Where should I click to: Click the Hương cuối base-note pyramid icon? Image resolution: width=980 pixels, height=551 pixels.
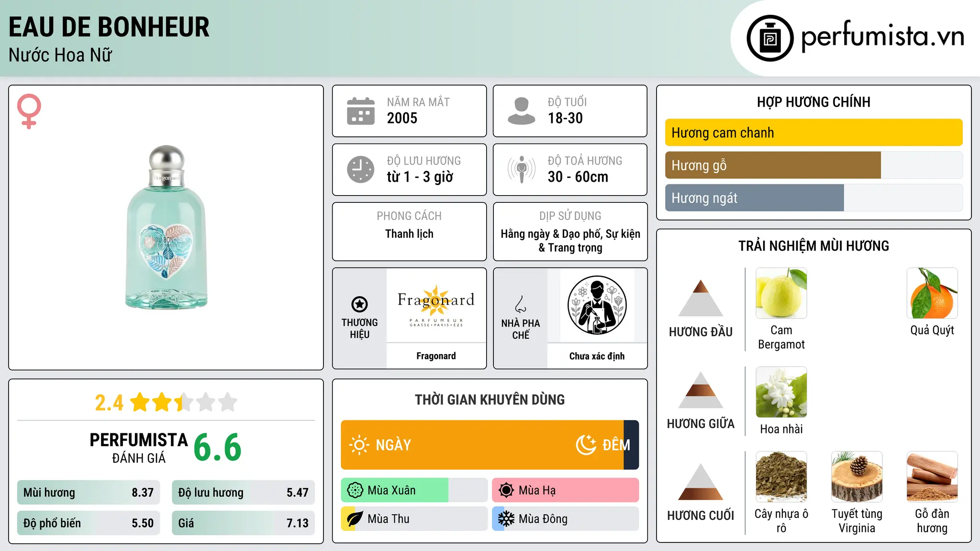coord(701,482)
